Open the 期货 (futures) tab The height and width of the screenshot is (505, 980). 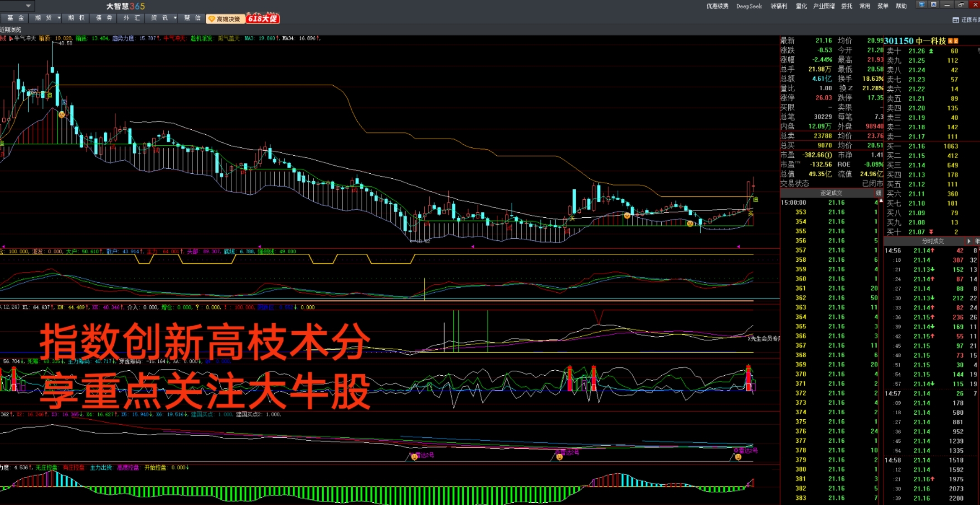[44, 18]
